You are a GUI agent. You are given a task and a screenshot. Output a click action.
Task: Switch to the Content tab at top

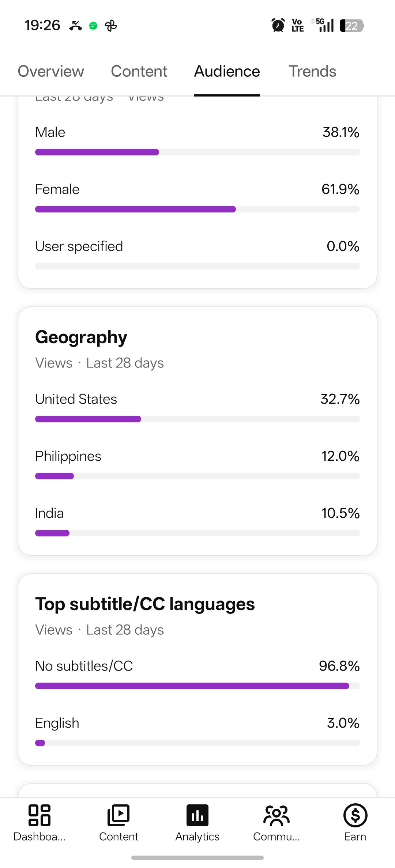click(139, 71)
